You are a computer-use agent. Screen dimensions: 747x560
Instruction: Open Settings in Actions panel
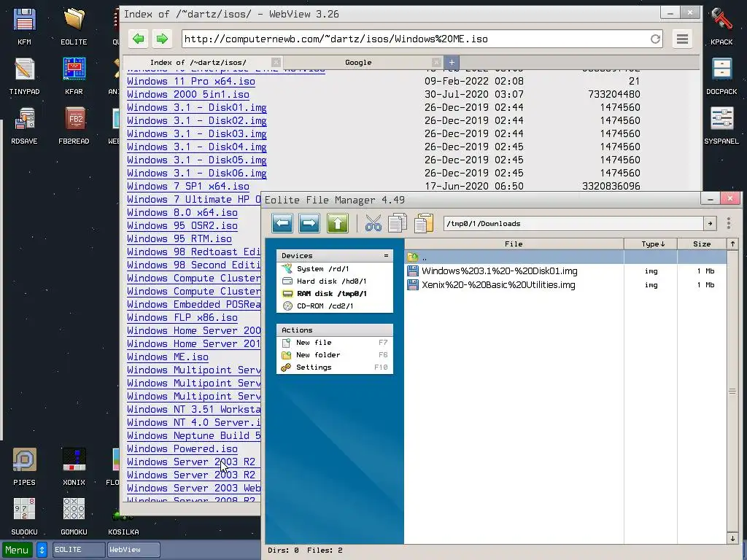[x=334, y=367]
